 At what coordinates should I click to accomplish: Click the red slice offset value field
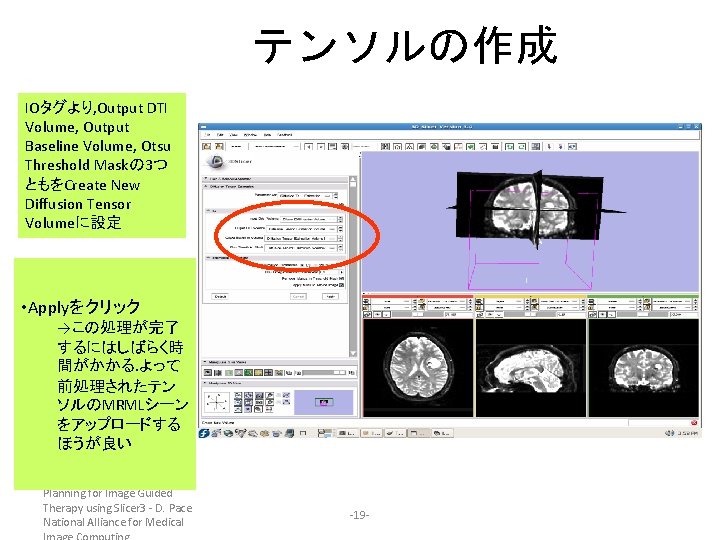(457, 314)
